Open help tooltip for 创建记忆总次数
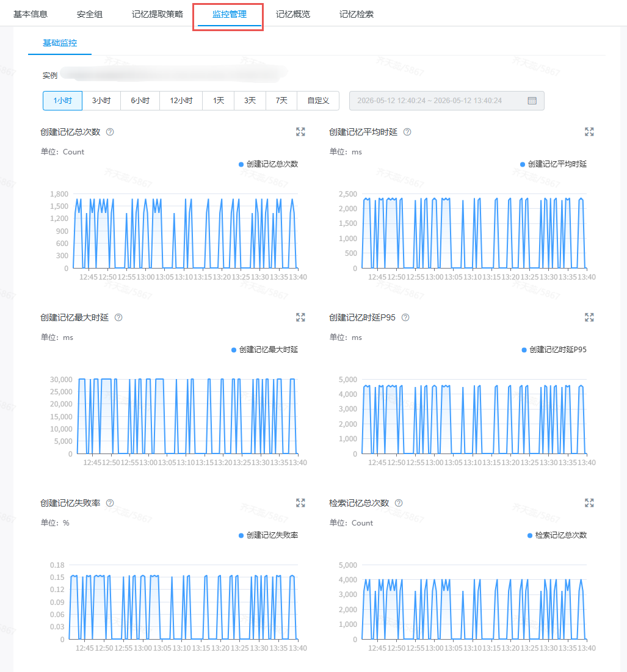 point(110,132)
